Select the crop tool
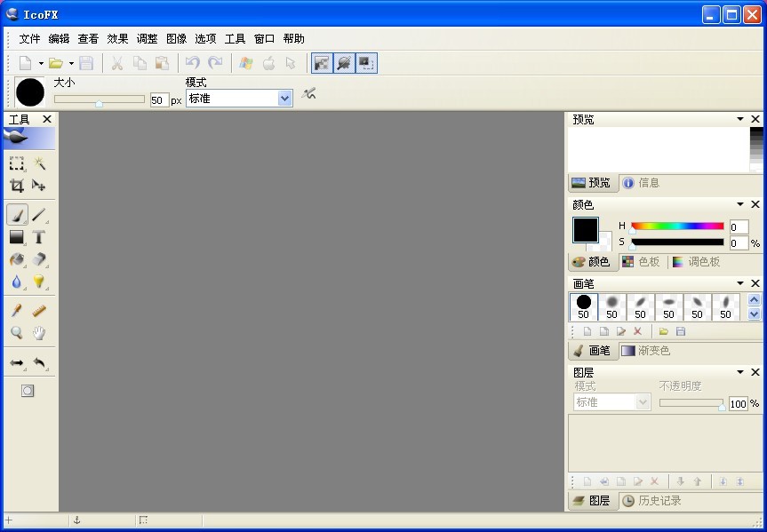This screenshot has height=532, width=767. pyautogui.click(x=17, y=186)
